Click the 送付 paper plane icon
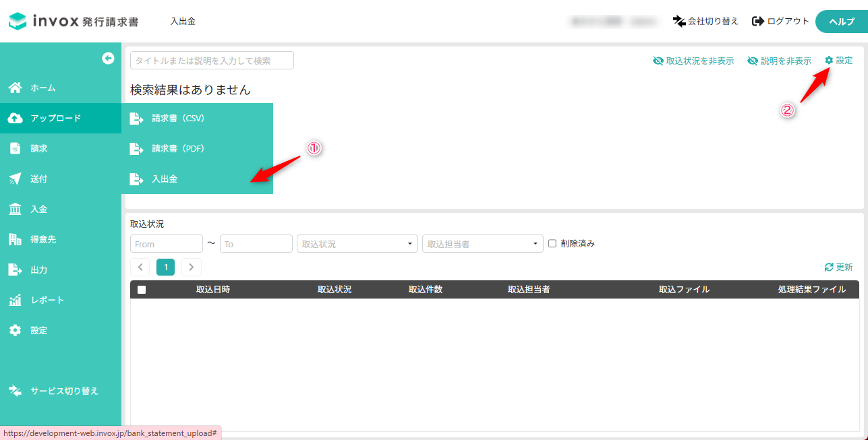The width and height of the screenshot is (868, 440). pos(15,179)
